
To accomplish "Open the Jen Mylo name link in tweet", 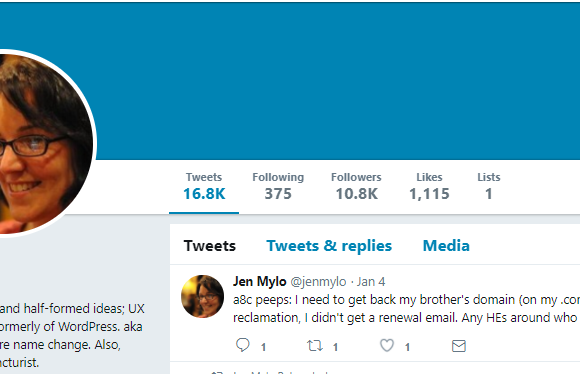I will (x=260, y=282).
